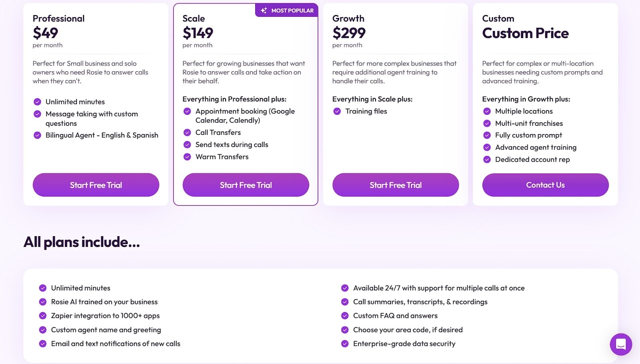
Task: Click the checkmark icon beside Call Transfers
Action: [x=187, y=133]
